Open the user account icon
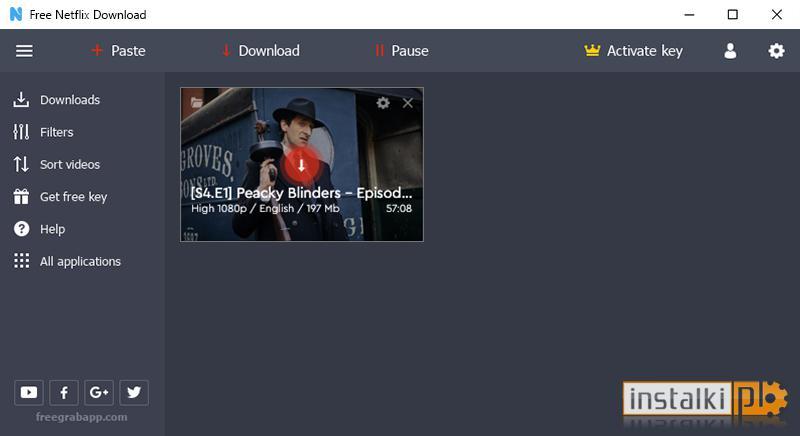This screenshot has width=800, height=436. (x=730, y=50)
